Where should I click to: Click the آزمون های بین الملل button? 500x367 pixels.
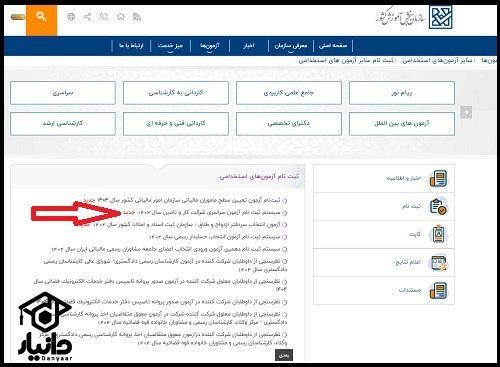click(402, 124)
